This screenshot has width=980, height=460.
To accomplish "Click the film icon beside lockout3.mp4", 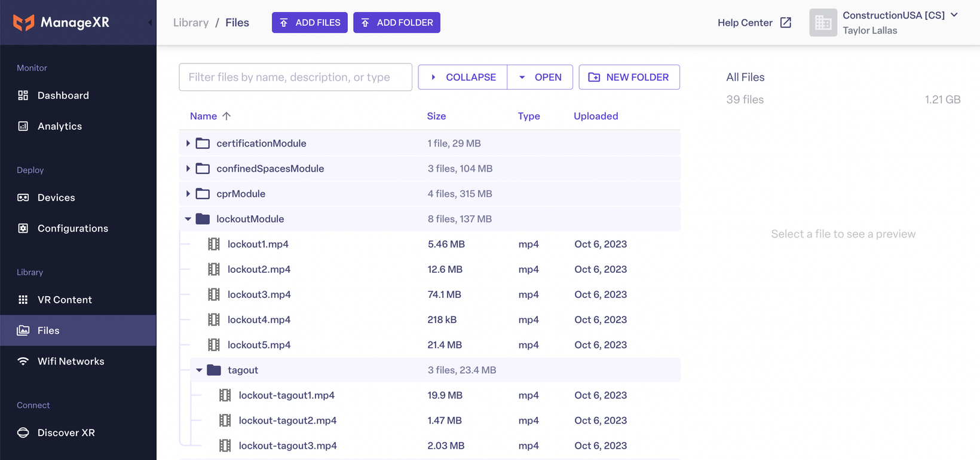I will [x=213, y=294].
